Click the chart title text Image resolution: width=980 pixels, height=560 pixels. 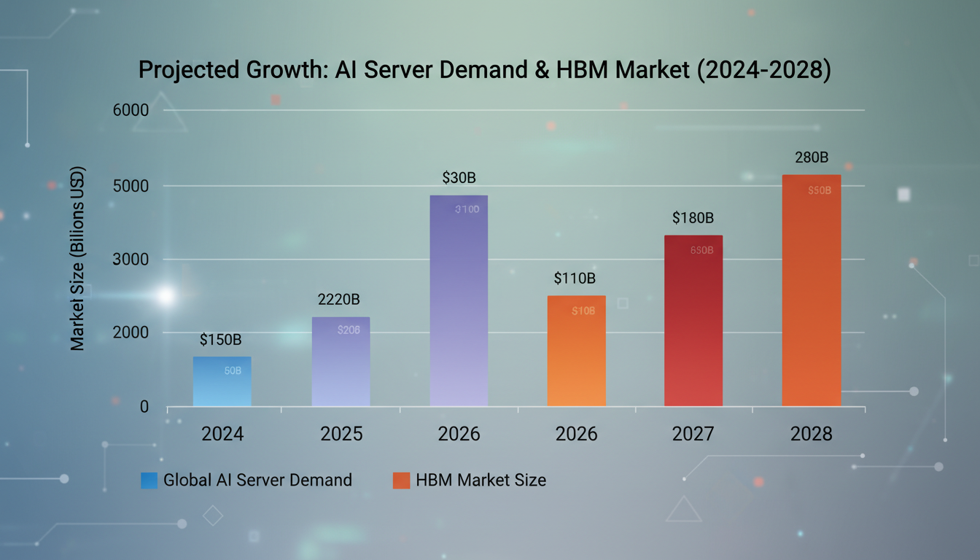coord(485,70)
